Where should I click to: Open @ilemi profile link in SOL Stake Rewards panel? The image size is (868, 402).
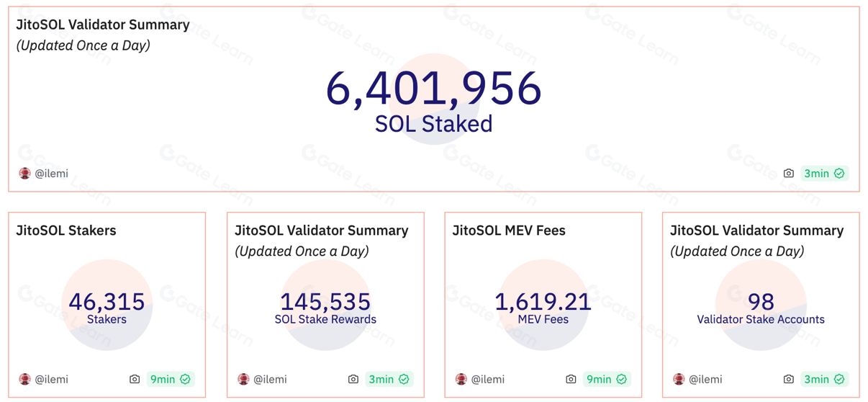[270, 379]
